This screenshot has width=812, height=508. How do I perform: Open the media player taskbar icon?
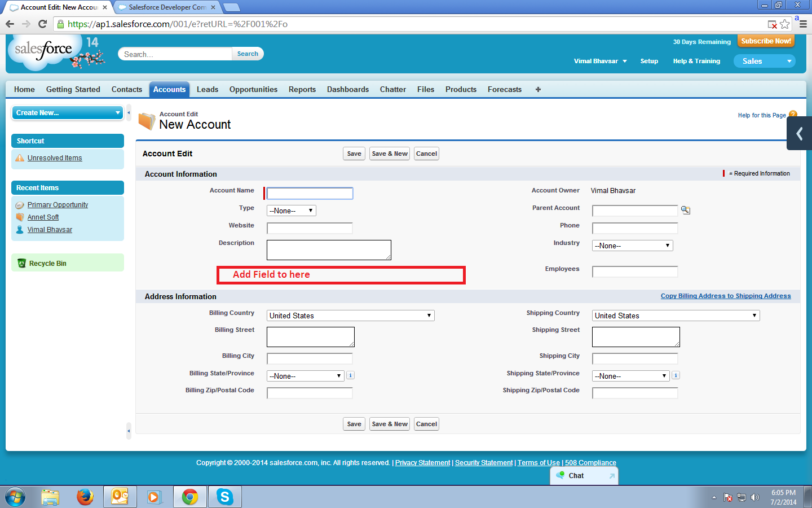pos(154,497)
